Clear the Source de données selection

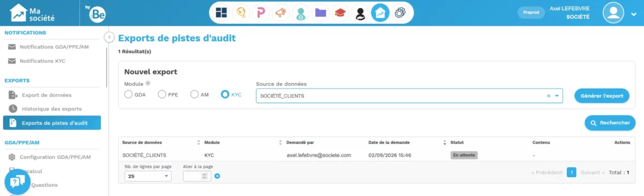pyautogui.click(x=548, y=96)
